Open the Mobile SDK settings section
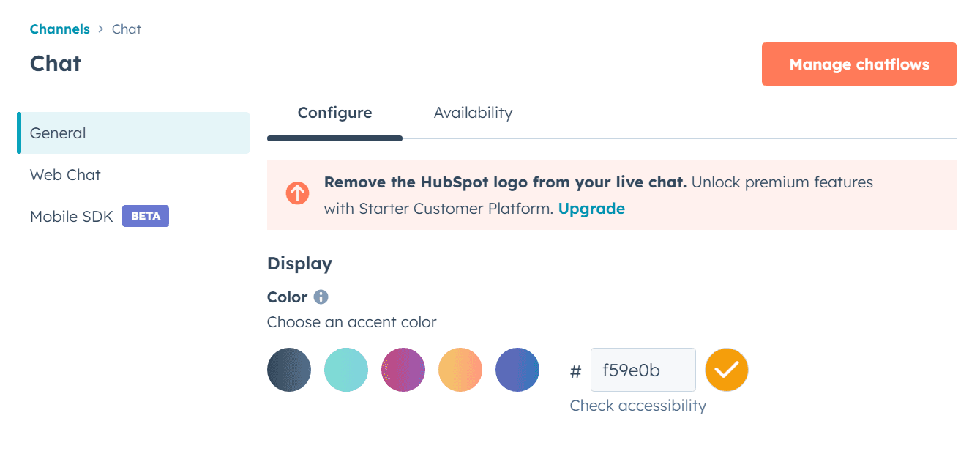This screenshot has height=462, width=980. point(71,216)
